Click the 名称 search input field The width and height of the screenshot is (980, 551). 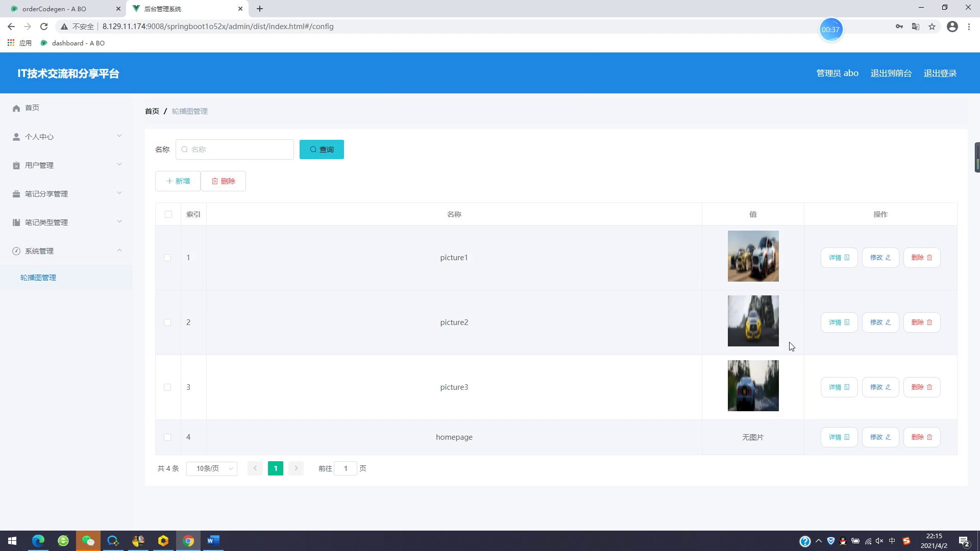coord(235,149)
